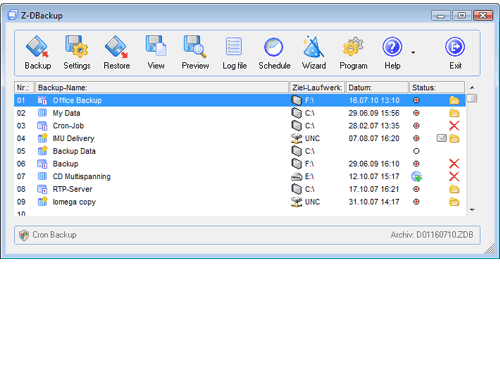Click the scrollbar thumb of backup list

click(472, 98)
